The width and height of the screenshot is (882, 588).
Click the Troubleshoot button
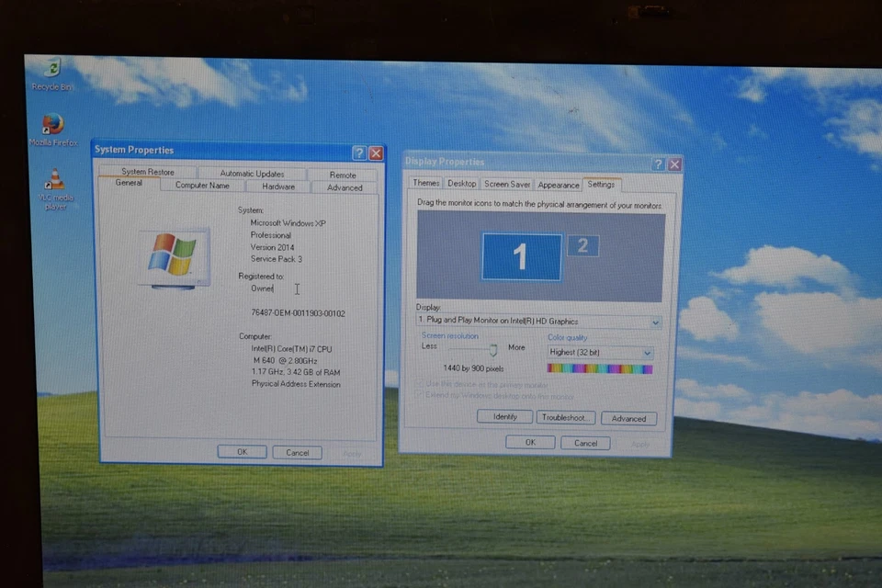coord(565,417)
